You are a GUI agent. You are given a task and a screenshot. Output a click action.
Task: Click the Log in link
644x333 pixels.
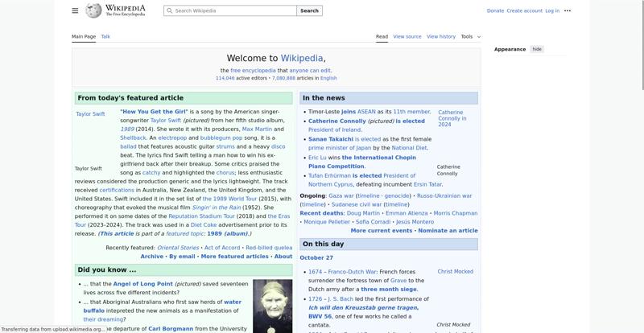(552, 10)
